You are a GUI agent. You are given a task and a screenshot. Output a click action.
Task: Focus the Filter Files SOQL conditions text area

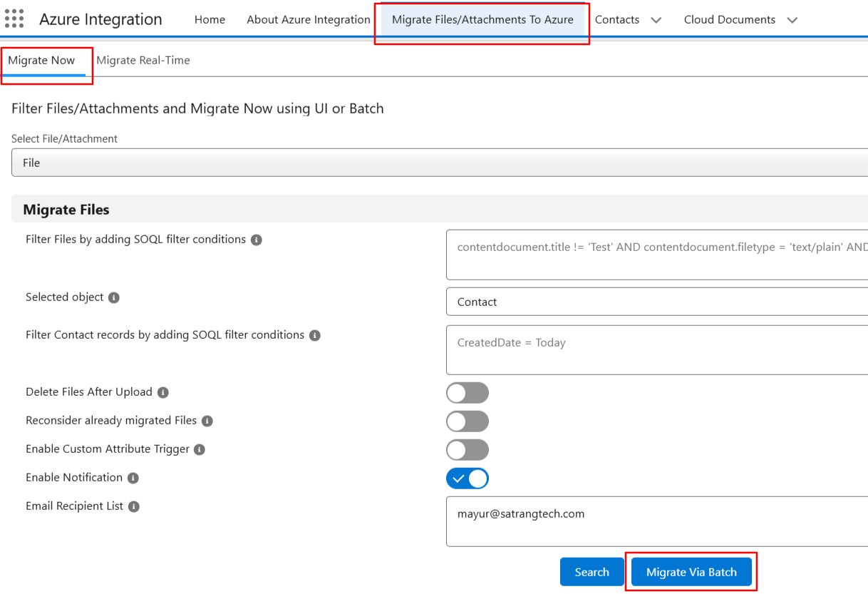[x=657, y=255]
